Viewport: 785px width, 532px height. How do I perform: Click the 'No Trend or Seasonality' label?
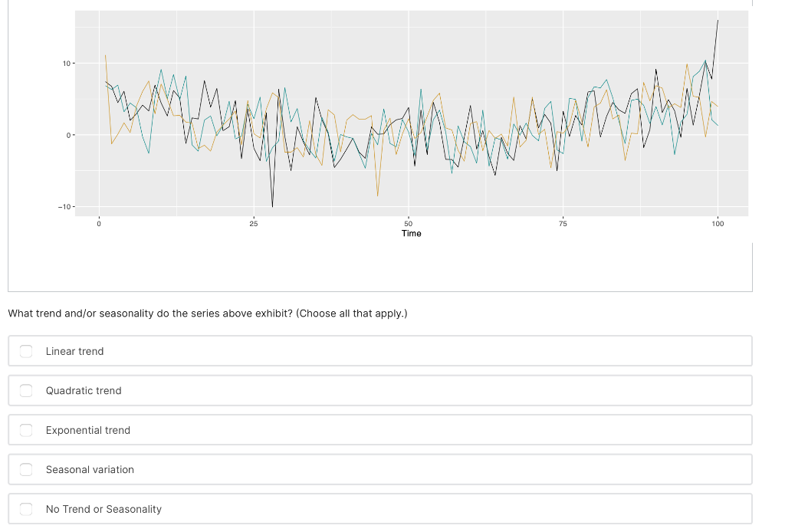(x=103, y=509)
